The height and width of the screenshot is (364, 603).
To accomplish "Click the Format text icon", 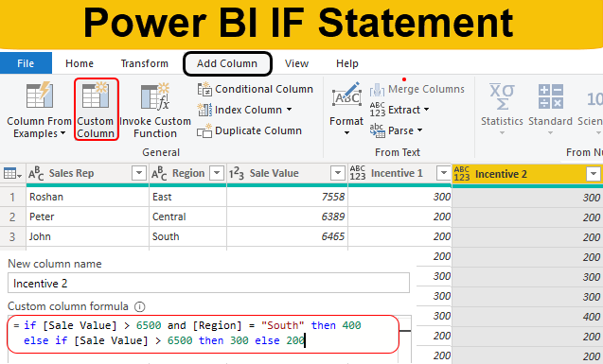I will point(346,94).
